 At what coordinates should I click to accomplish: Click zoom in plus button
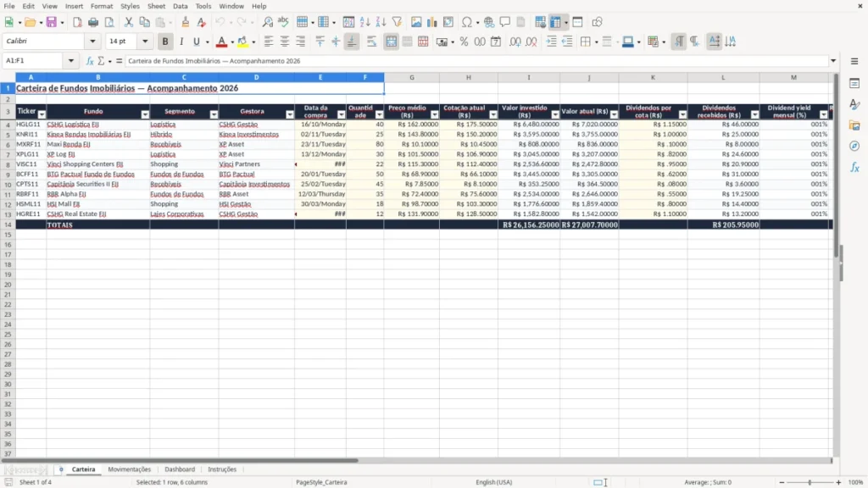pos(838,482)
